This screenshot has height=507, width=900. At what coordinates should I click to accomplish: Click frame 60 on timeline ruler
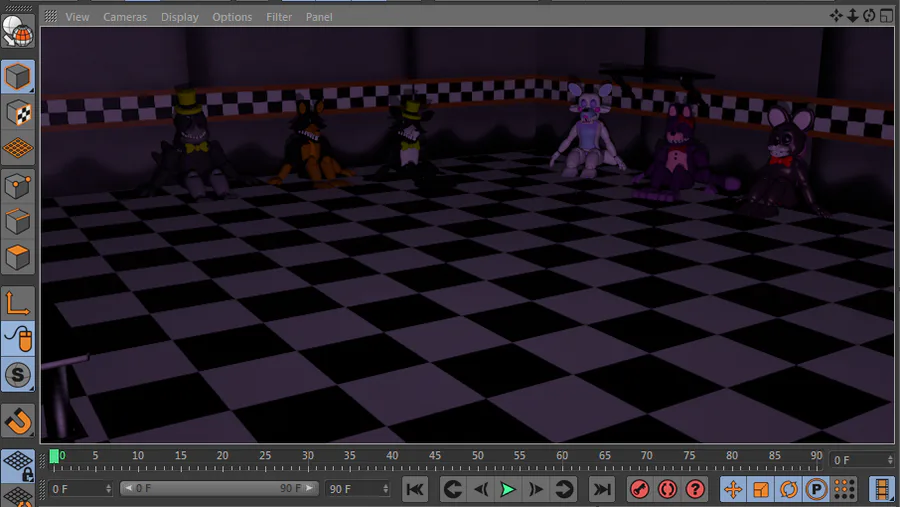click(x=562, y=456)
